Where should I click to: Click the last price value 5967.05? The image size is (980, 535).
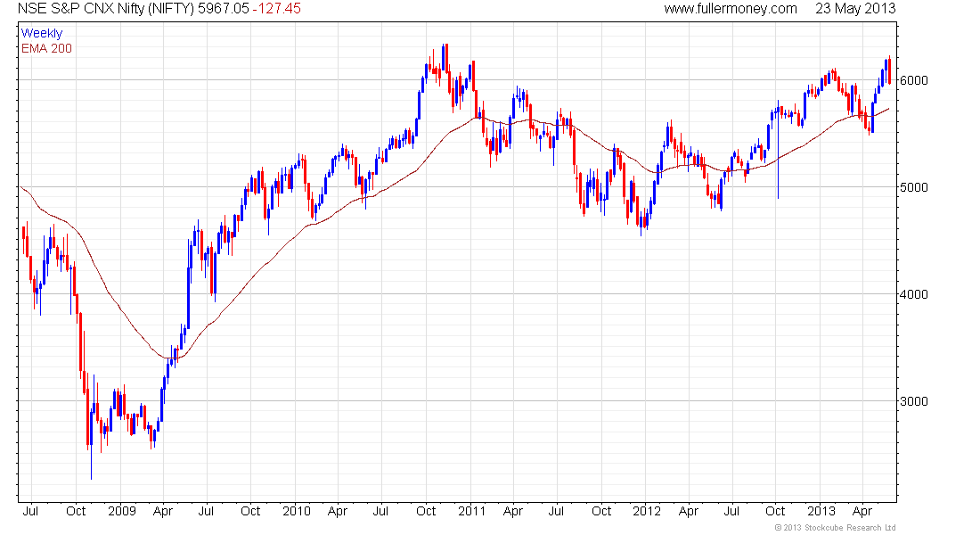coord(223,9)
